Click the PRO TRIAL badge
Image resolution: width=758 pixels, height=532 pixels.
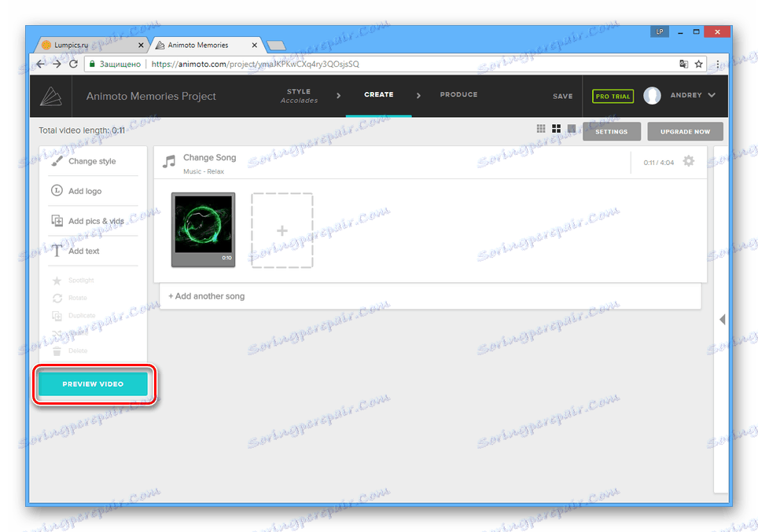coord(613,96)
